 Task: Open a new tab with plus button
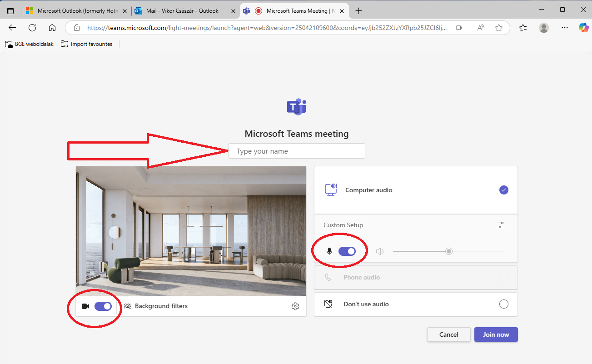click(x=358, y=10)
